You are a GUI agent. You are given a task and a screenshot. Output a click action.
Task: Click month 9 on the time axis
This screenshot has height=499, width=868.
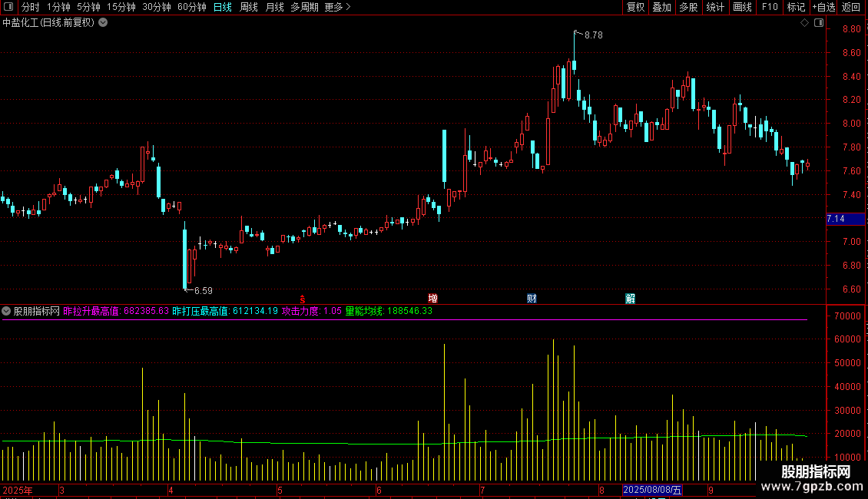pyautogui.click(x=711, y=490)
